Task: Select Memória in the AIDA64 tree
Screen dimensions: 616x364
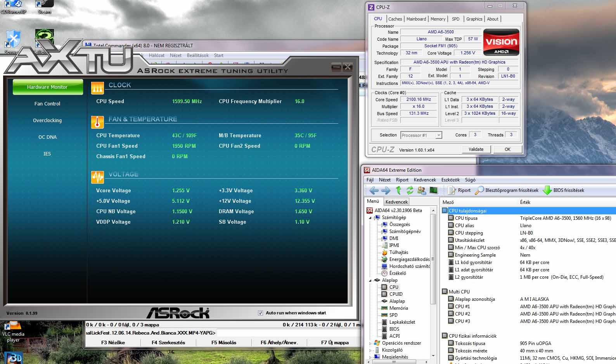Action: (399, 308)
